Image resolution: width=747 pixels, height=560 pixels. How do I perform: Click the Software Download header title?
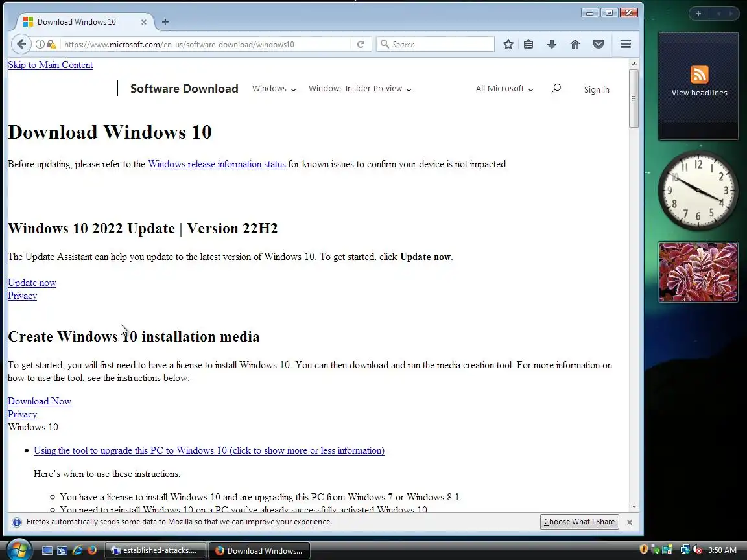pos(184,89)
